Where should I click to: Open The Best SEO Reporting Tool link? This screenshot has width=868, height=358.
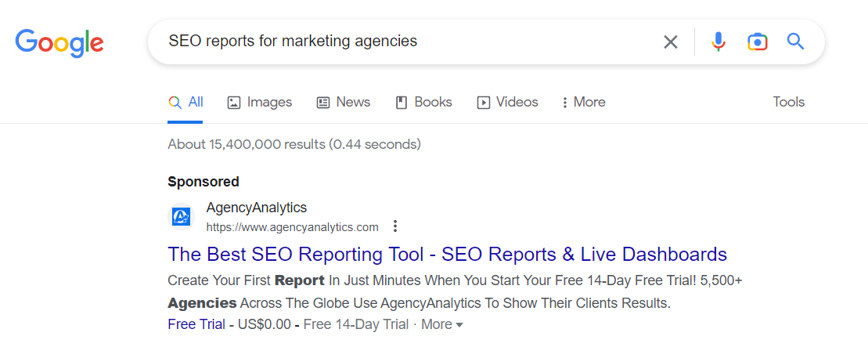tap(447, 255)
